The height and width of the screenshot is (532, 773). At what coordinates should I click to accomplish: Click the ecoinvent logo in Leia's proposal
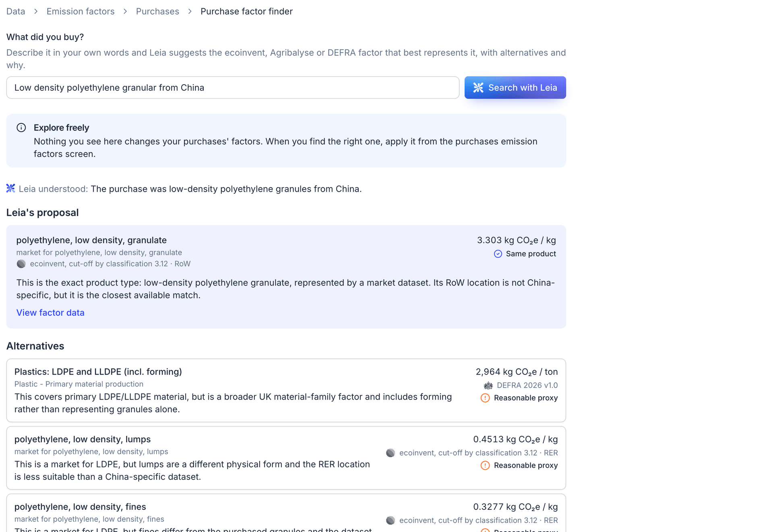pyautogui.click(x=21, y=264)
